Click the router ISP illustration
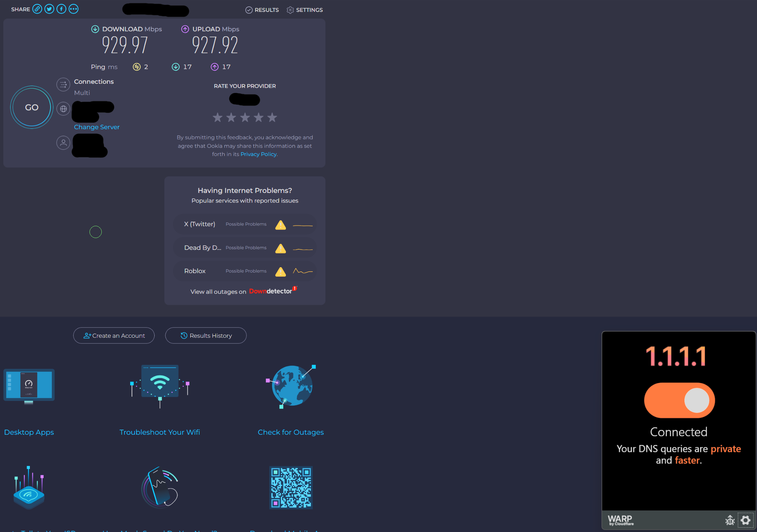757x532 pixels. (x=29, y=488)
